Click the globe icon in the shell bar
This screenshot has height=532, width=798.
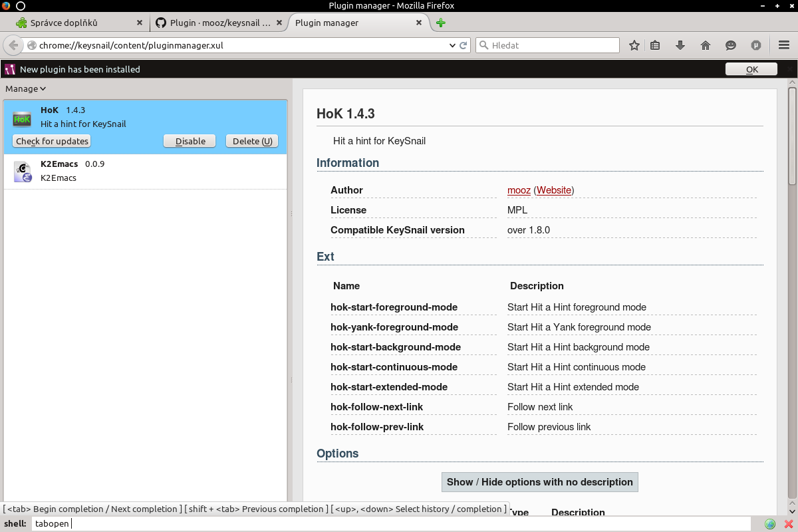[770, 523]
